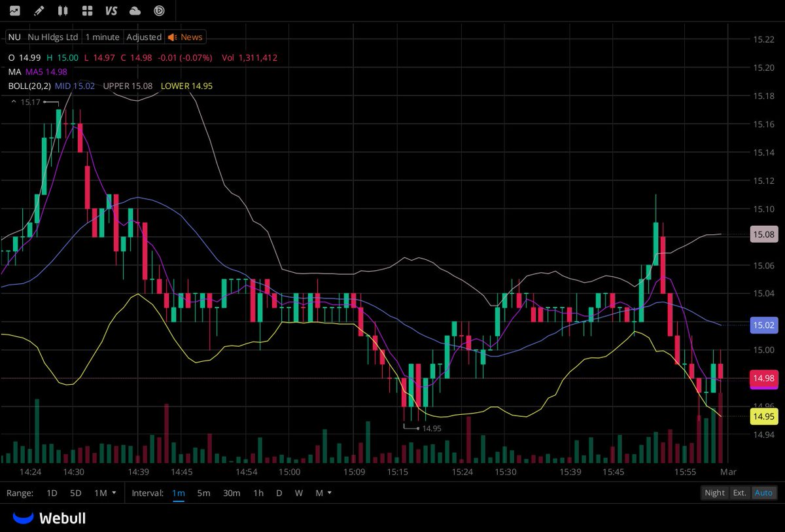This screenshot has height=532, width=785.
Task: Click the orange News speaker icon
Action: click(173, 37)
